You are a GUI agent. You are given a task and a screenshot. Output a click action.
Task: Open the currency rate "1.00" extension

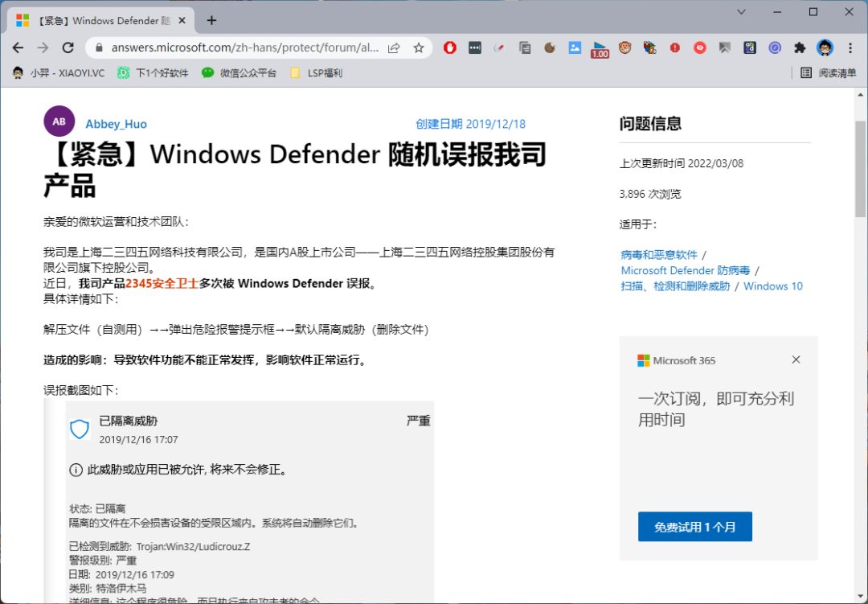click(600, 50)
